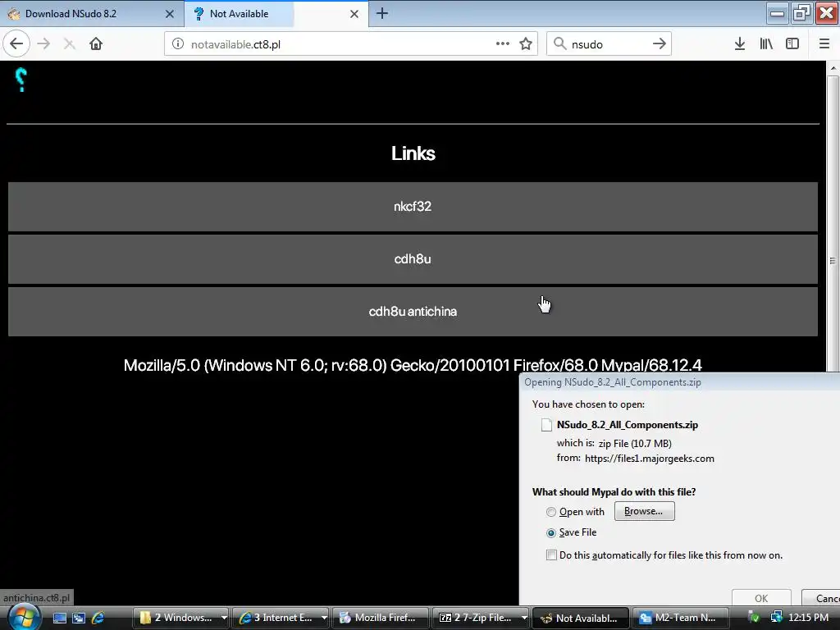Open the cdh8u link
Screen dimensions: 840x630
click(x=413, y=259)
